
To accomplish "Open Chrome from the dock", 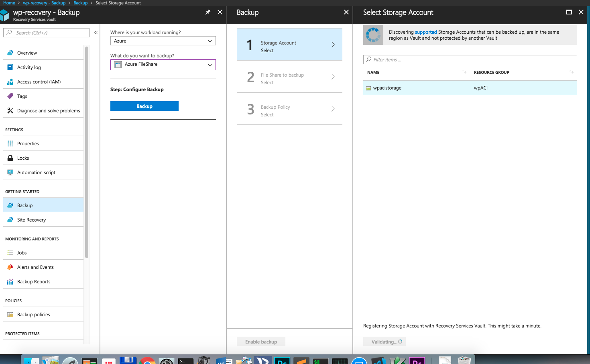I will click(x=147, y=360).
